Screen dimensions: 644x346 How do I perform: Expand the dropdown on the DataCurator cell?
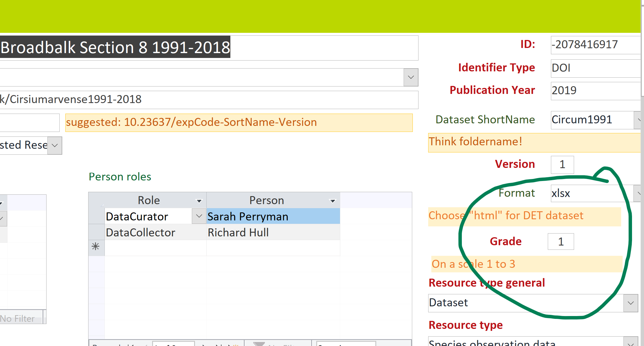[199, 216]
